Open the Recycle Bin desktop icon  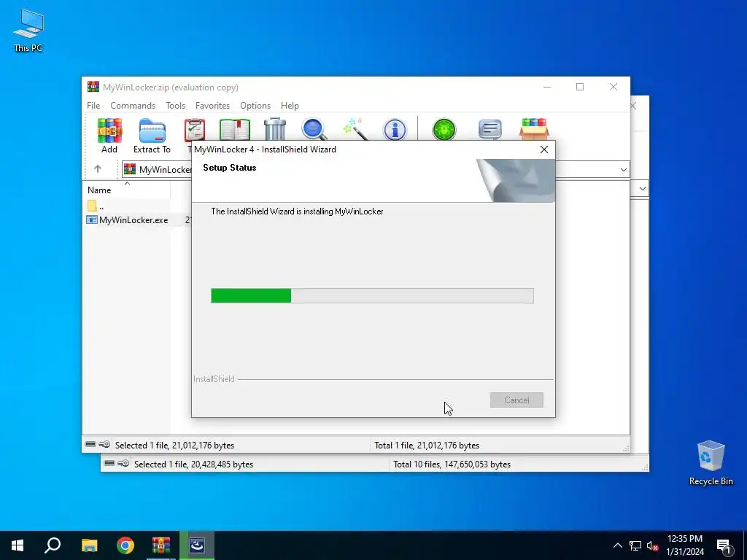coord(711,463)
